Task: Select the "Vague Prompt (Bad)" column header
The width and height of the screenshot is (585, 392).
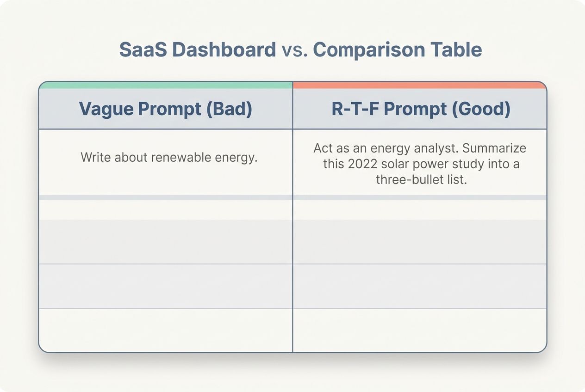Action: click(166, 109)
